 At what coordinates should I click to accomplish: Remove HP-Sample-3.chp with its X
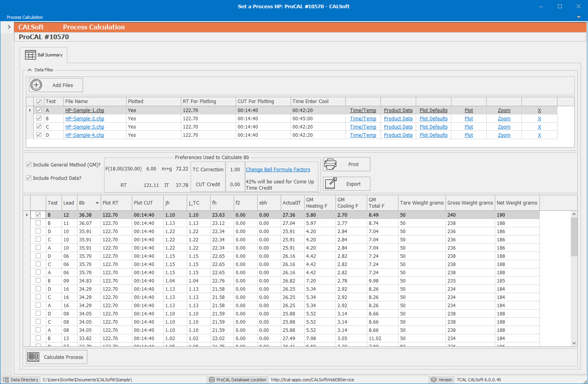[x=539, y=127]
